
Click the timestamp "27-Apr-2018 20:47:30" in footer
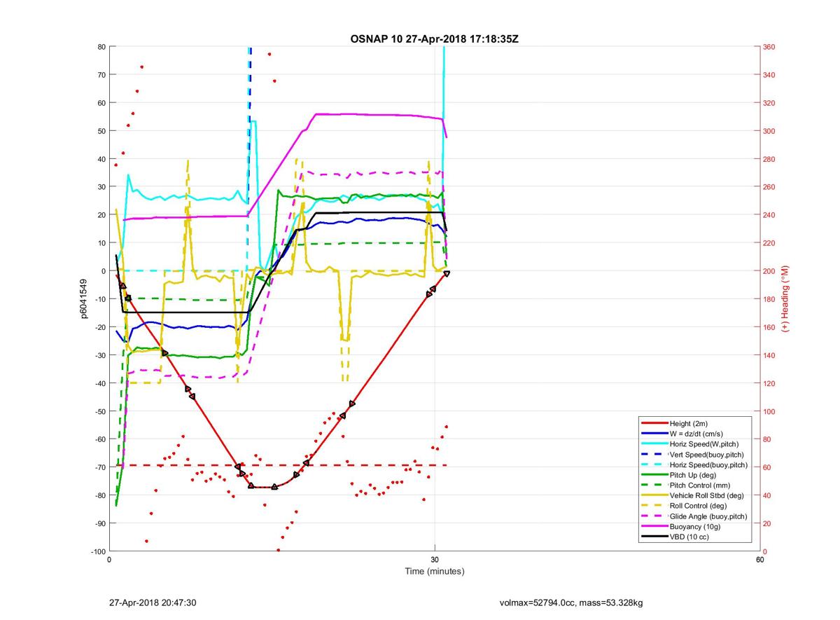click(x=153, y=602)
